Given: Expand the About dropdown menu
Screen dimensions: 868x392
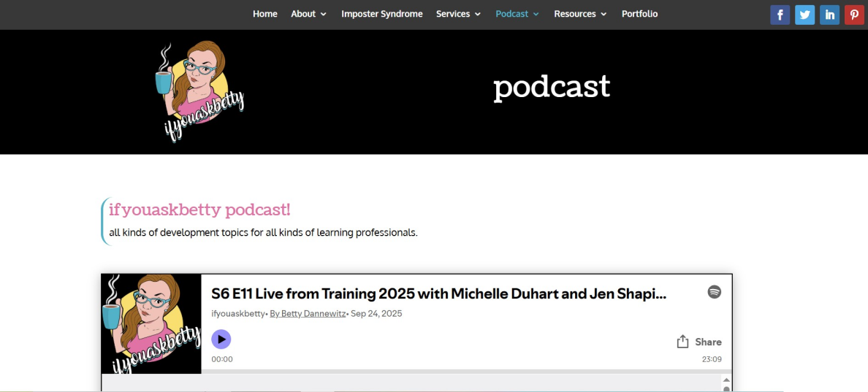Looking at the screenshot, I should (308, 14).
